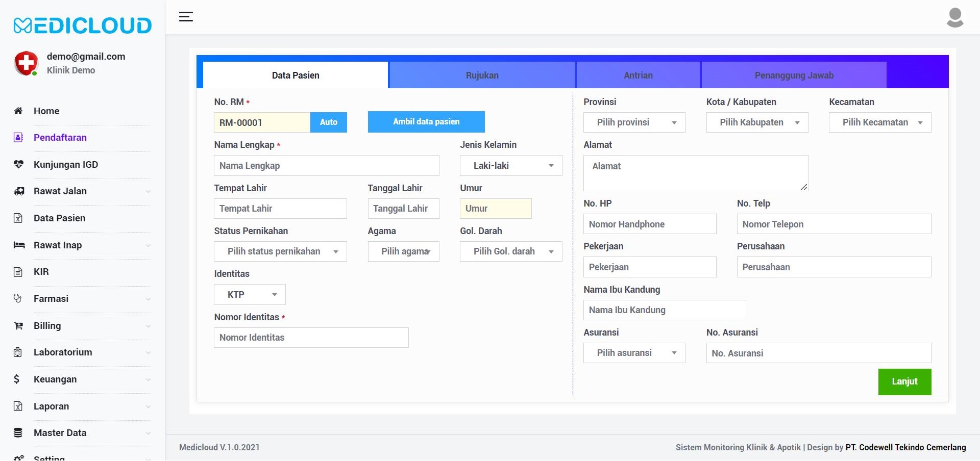Viewport: 980px width, 461px height.
Task: Toggle the hamburger sidebar menu icon
Action: [186, 17]
